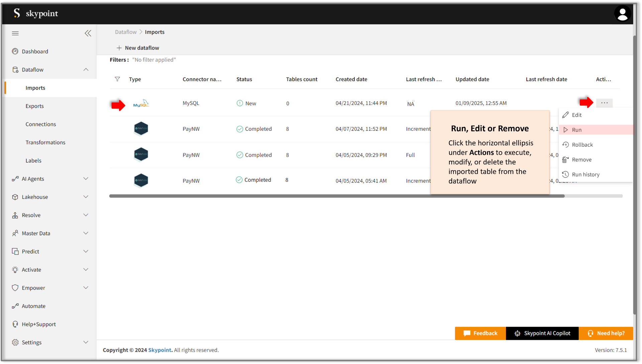This screenshot has width=642, height=364.
Task: Expand the AI Agents menu
Action: [x=86, y=179]
